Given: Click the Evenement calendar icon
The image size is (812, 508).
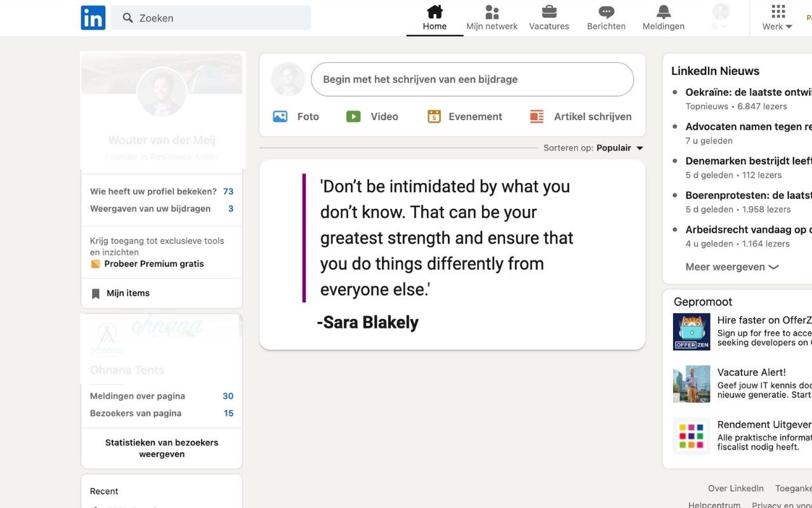Looking at the screenshot, I should pos(434,116).
